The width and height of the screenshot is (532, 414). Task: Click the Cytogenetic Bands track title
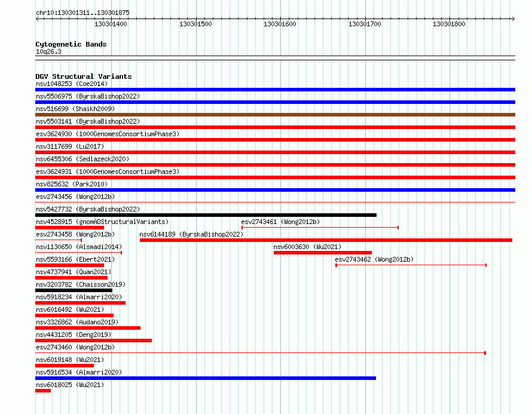pyautogui.click(x=71, y=44)
